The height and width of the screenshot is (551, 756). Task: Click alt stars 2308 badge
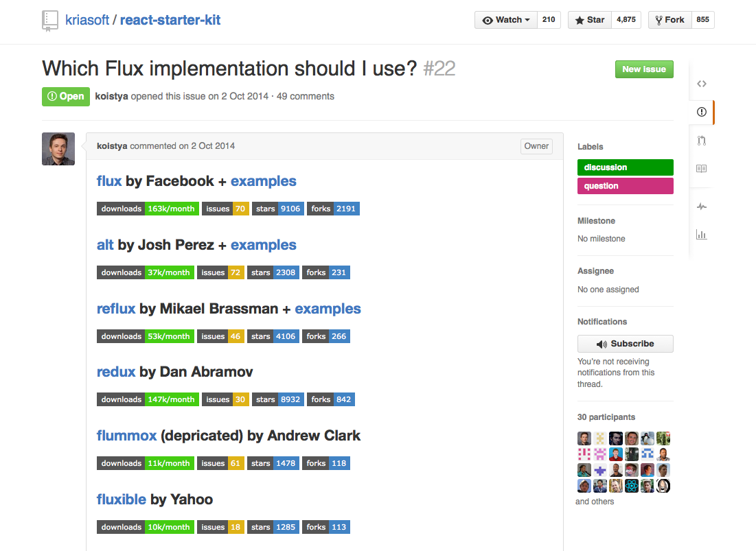coord(273,272)
